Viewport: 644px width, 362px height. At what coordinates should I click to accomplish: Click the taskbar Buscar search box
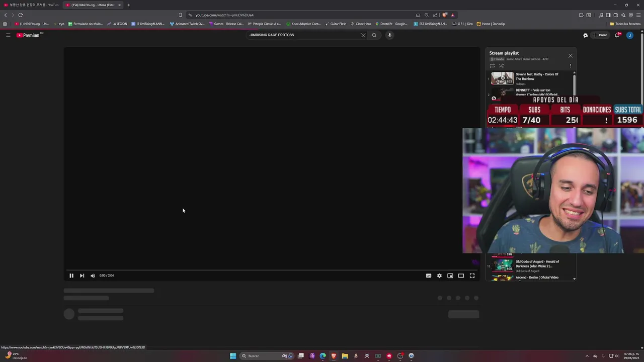[x=267, y=356]
